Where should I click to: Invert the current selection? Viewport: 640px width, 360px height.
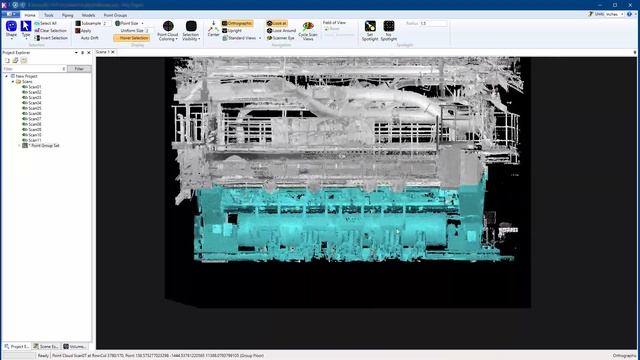[51, 38]
